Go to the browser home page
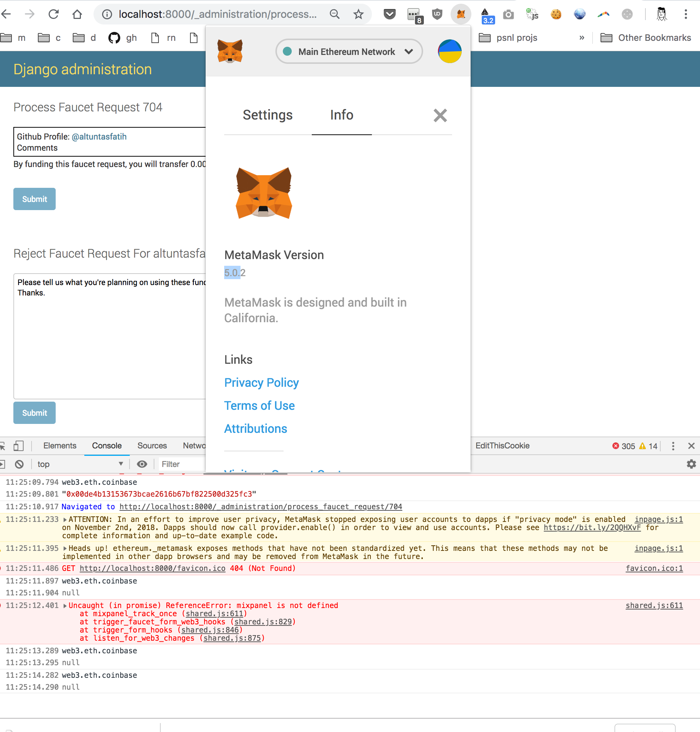 (x=77, y=14)
